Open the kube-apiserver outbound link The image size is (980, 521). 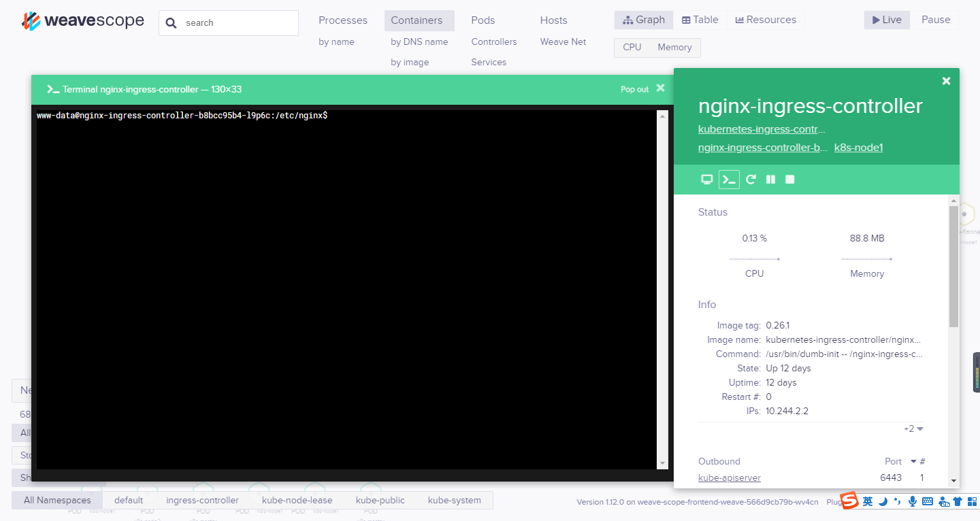730,478
